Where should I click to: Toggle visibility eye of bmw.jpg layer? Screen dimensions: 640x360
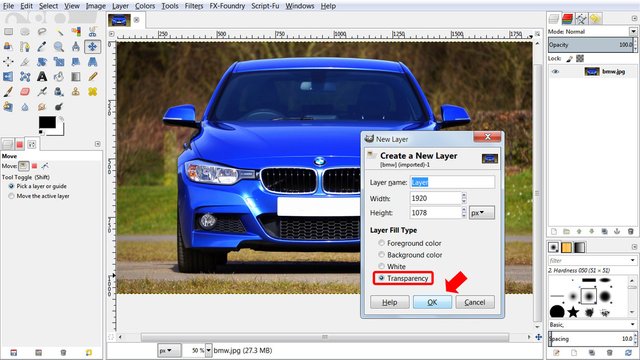coord(555,71)
